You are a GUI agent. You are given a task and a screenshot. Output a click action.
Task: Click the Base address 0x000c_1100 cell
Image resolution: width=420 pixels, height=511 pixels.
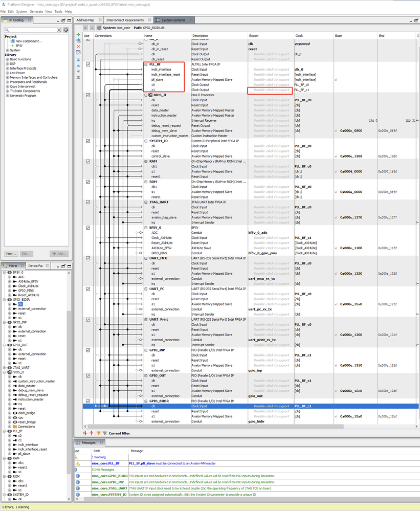pos(351,248)
